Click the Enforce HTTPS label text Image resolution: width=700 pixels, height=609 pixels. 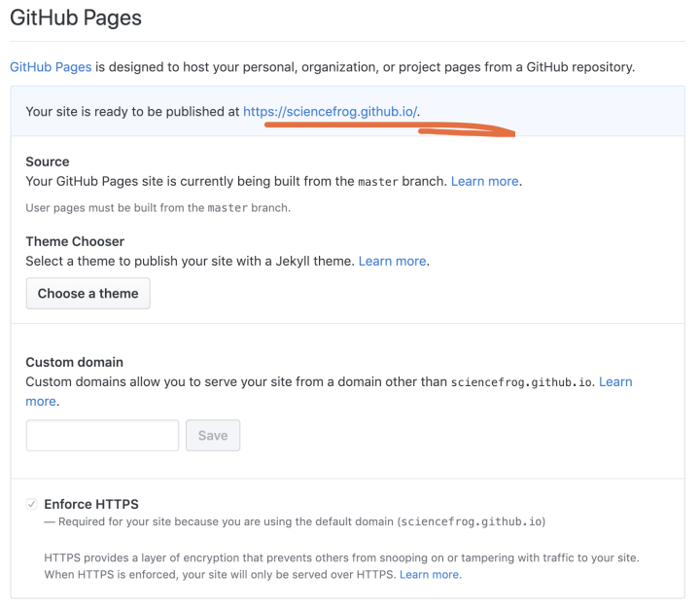click(x=91, y=505)
